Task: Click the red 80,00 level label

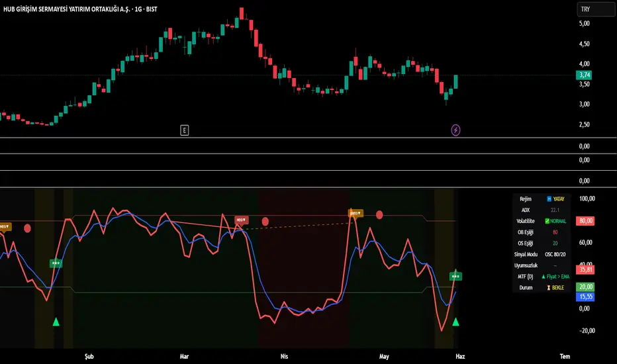Action: pyautogui.click(x=585, y=221)
